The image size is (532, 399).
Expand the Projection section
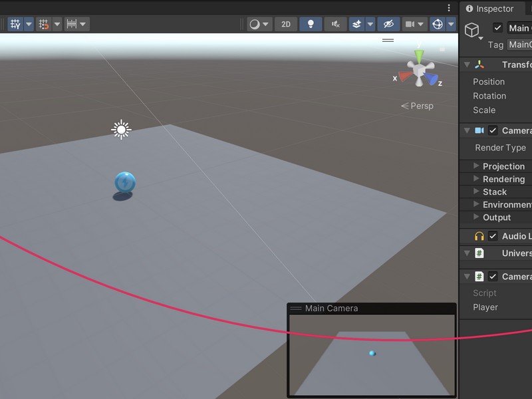pyautogui.click(x=476, y=166)
